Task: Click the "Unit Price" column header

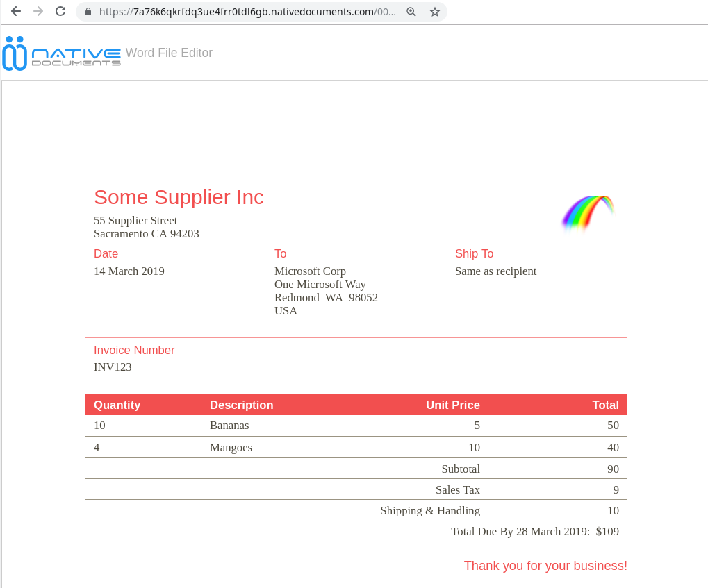Action: (x=452, y=405)
